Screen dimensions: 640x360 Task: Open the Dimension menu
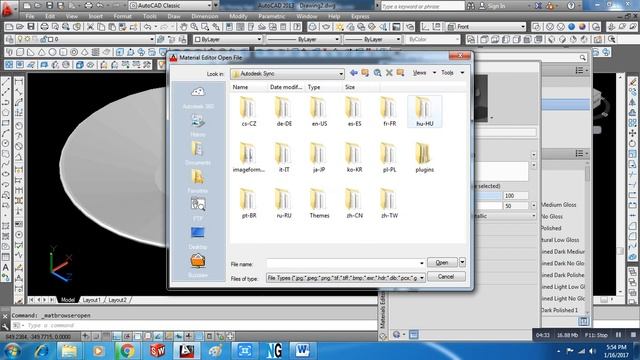(204, 16)
